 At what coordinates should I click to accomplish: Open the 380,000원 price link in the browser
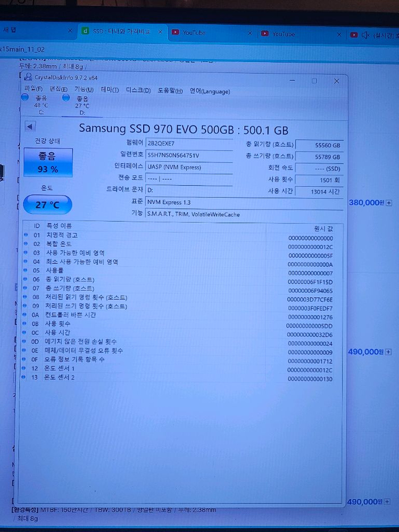coord(367,203)
